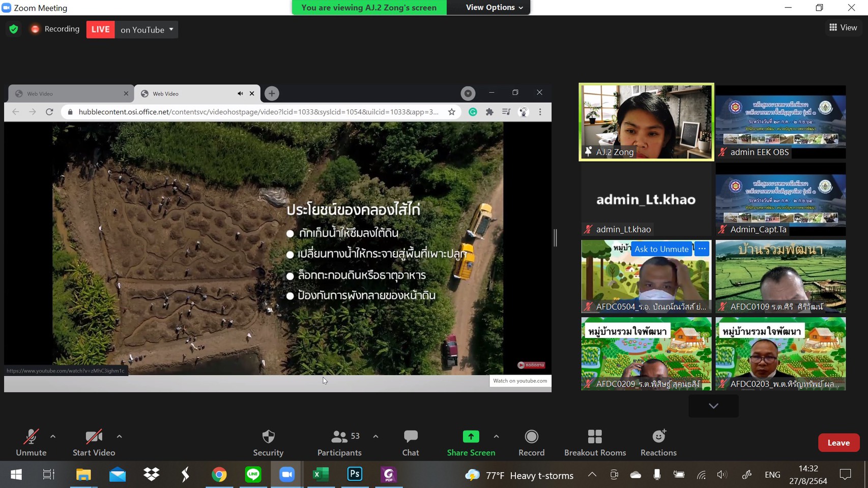Mute tab audio speaker icon in shared browser
Image resolution: width=868 pixels, height=488 pixels.
tap(240, 94)
